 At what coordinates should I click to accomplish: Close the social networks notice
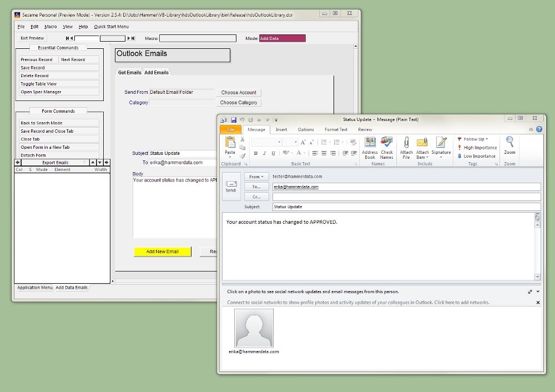pyautogui.click(x=538, y=303)
